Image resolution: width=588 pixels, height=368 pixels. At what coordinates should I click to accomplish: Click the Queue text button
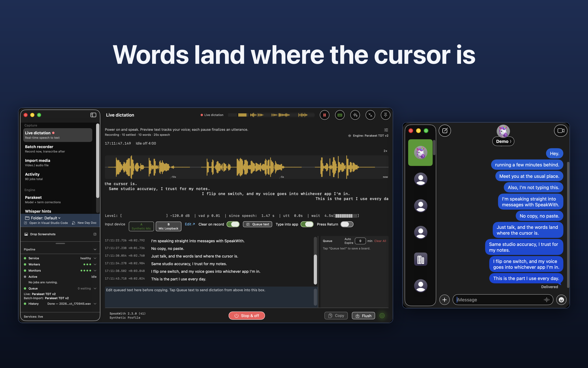pyautogui.click(x=257, y=224)
